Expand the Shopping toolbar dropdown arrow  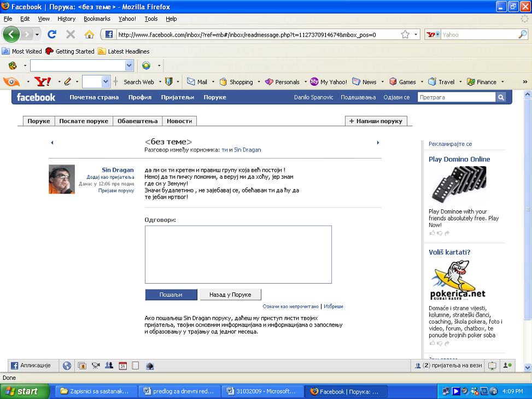click(x=258, y=82)
